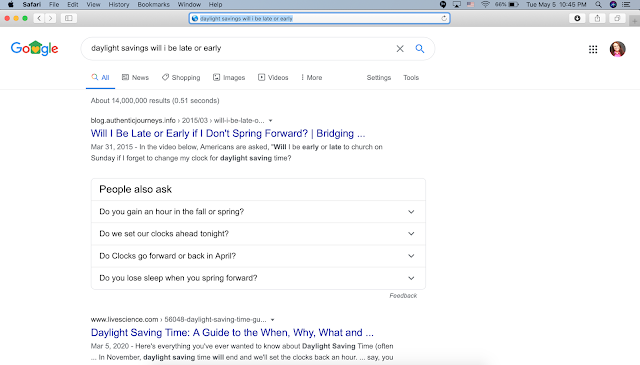The width and height of the screenshot is (640, 365).
Task: Add a new Safari tab
Action: point(634,20)
